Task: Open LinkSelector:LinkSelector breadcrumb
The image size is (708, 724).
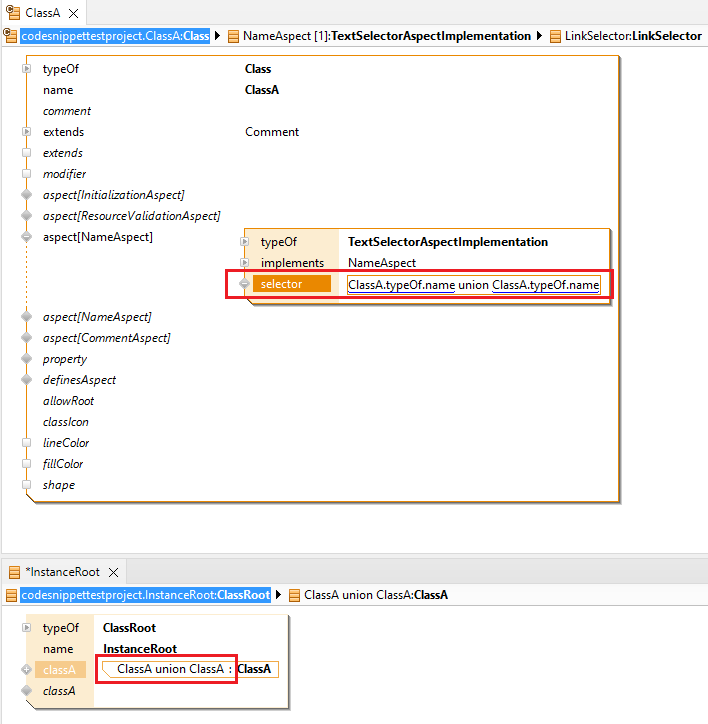Action: coord(633,36)
